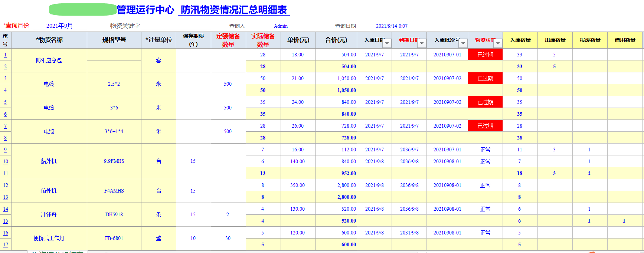
Task: Open the 入库日期 filter dropdown arrow
Action: 387,43
